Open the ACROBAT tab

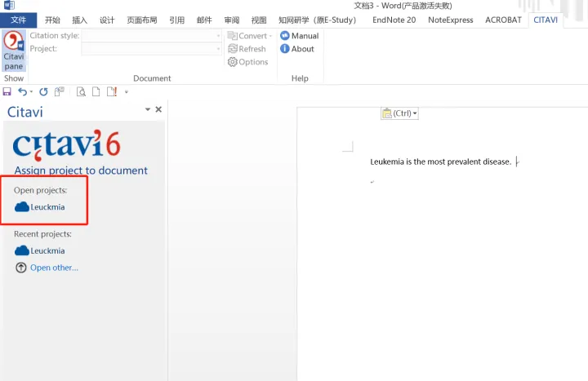[503, 20]
